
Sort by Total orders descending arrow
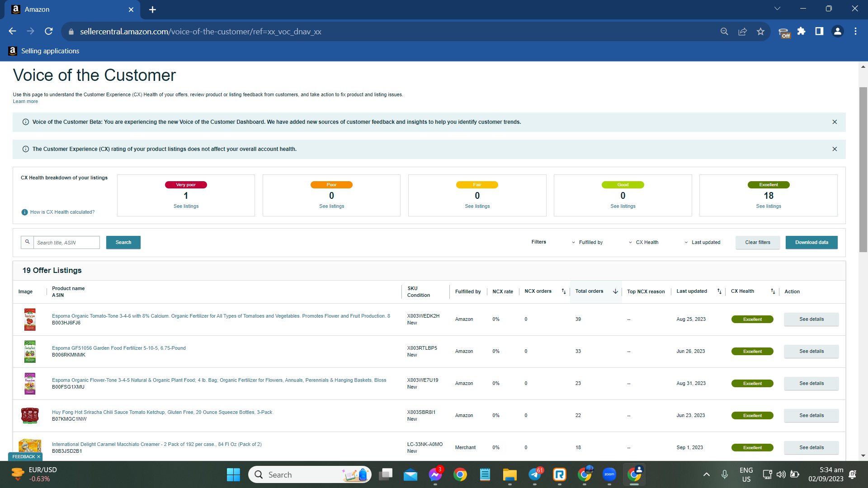615,291
